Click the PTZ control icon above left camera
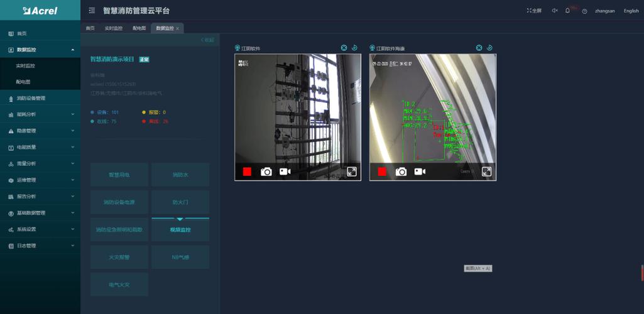644x314 pixels. 344,48
